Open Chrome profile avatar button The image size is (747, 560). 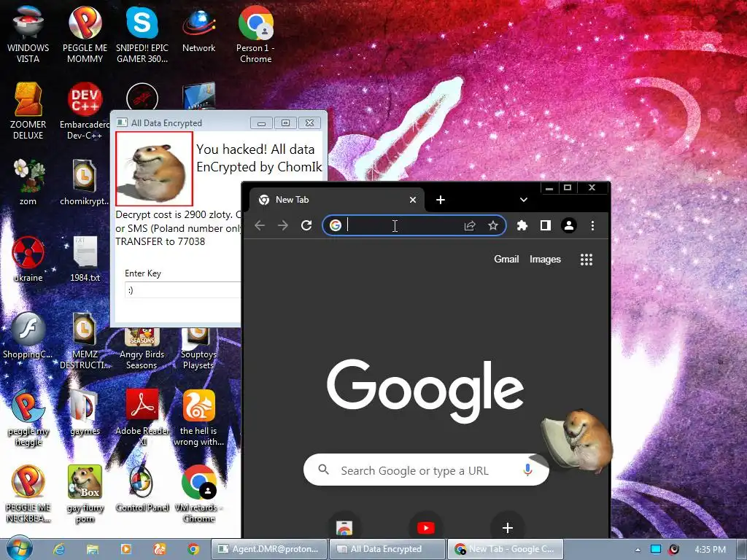[x=569, y=225]
